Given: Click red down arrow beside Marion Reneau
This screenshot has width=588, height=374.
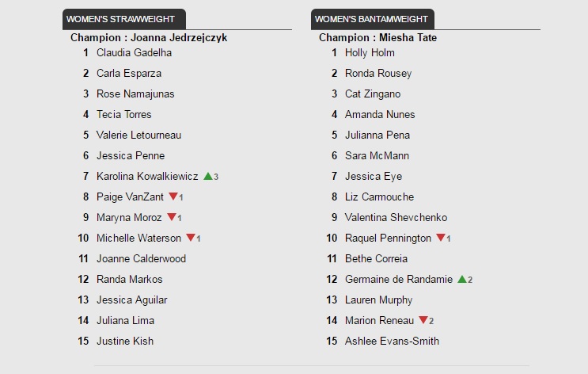Looking at the screenshot, I should (423, 320).
